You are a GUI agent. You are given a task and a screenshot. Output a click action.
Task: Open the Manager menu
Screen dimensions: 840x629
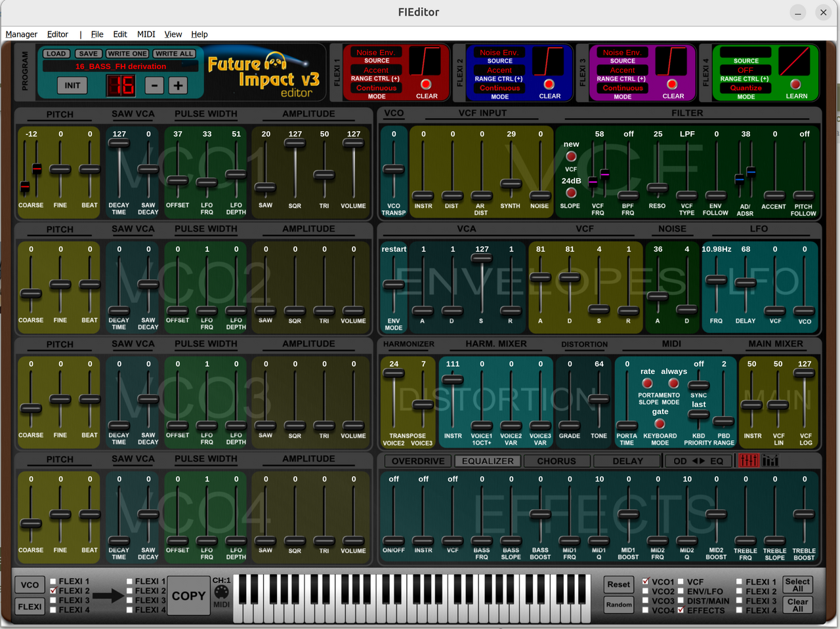pyautogui.click(x=22, y=34)
